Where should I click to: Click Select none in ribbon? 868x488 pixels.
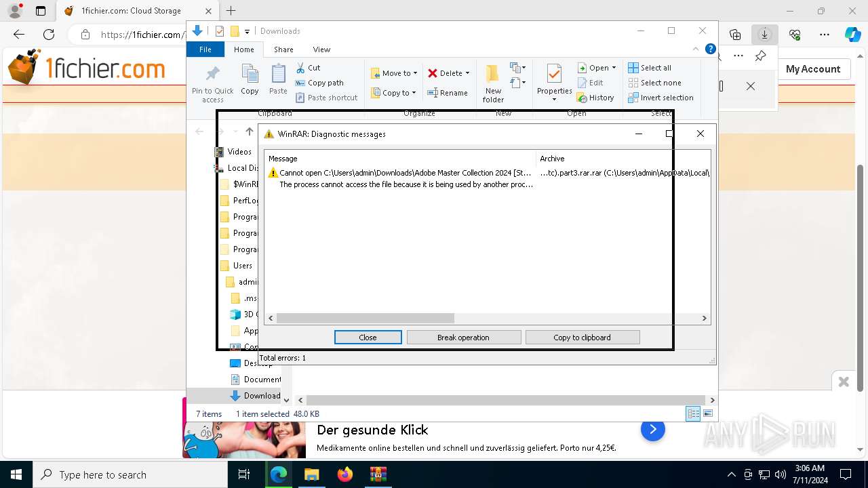click(654, 83)
